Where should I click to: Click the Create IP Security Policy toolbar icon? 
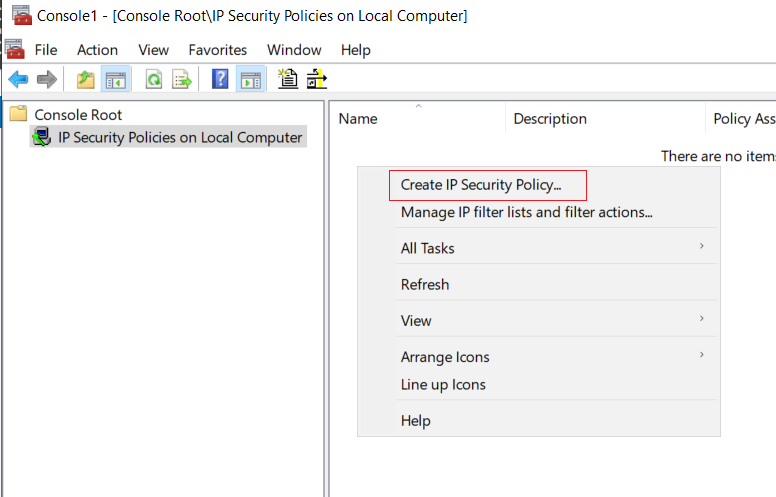(x=288, y=79)
